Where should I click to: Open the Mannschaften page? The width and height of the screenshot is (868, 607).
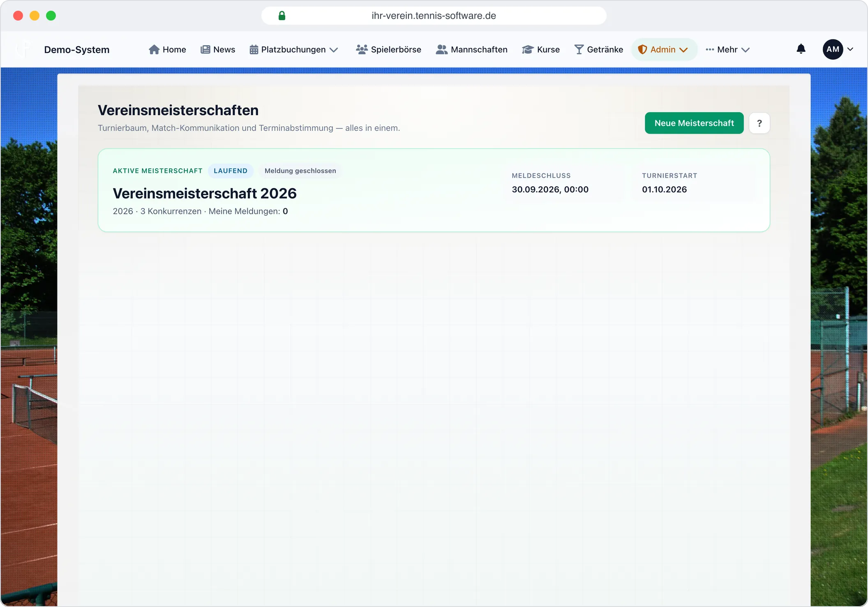coord(472,49)
